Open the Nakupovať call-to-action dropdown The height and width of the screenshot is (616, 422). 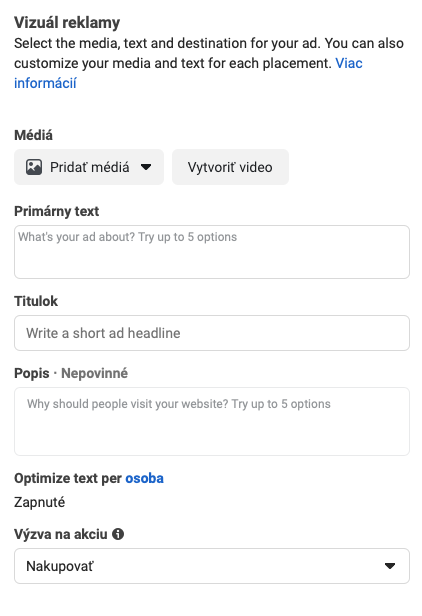click(x=212, y=566)
